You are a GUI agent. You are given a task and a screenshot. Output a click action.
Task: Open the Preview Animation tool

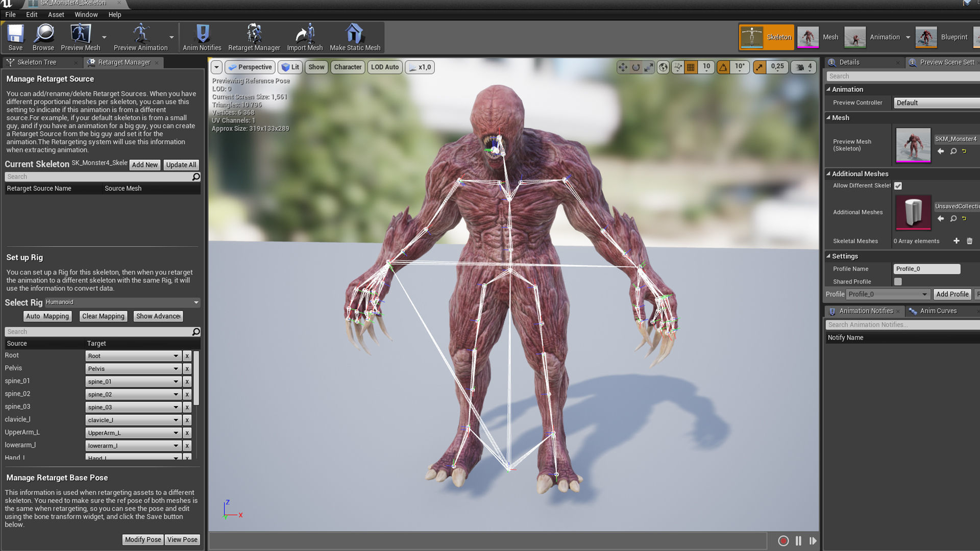pyautogui.click(x=140, y=37)
